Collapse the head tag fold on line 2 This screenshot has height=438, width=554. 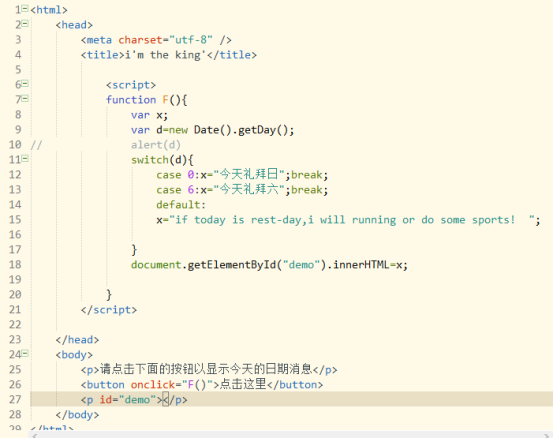(x=25, y=24)
